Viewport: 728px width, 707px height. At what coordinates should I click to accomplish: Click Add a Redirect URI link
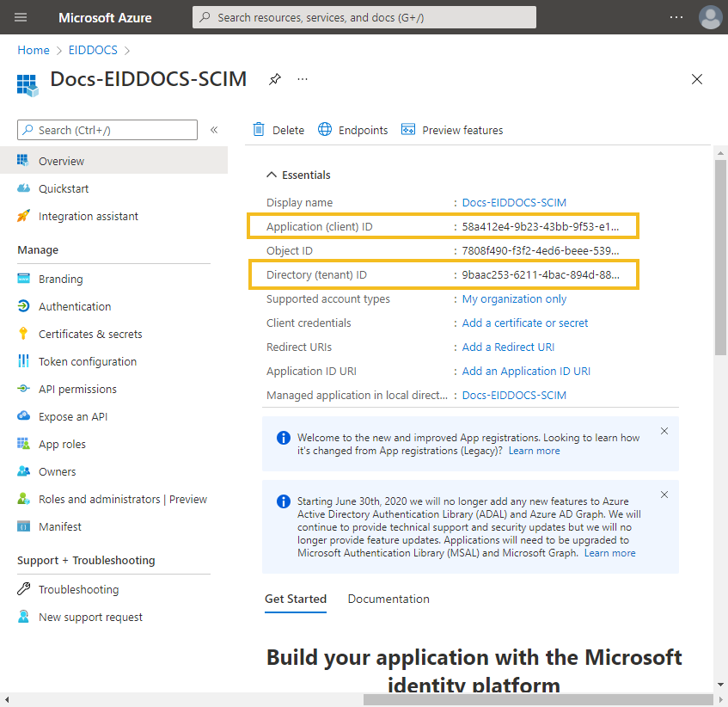click(x=508, y=347)
